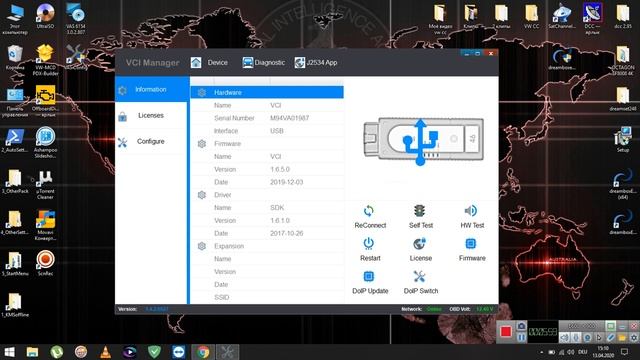Screen dimensions: 640x360
Task: Click the red stop recording button
Action: coord(506,331)
